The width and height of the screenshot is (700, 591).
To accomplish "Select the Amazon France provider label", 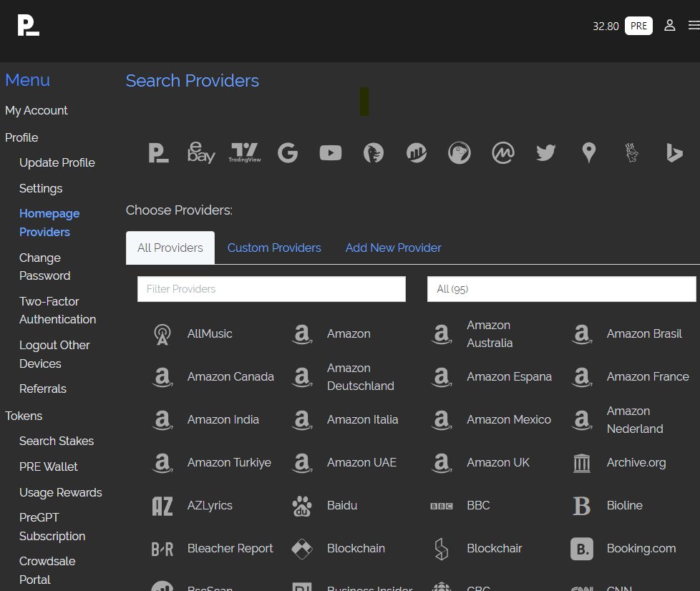I will [648, 377].
